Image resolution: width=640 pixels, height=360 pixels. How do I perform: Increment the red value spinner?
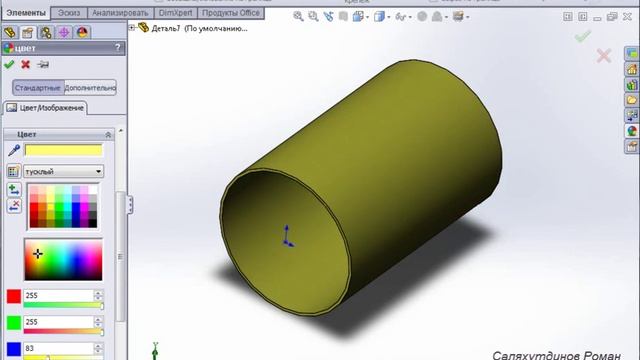[x=98, y=293]
